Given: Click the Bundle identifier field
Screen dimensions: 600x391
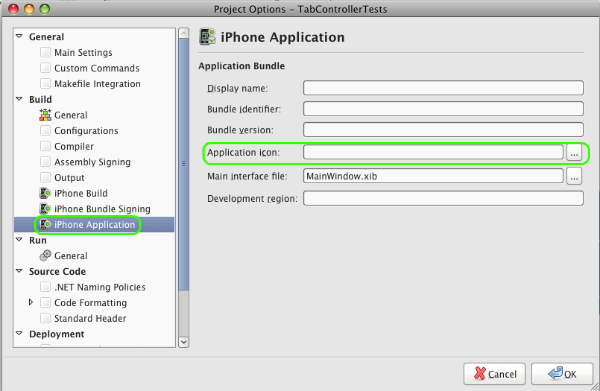Looking at the screenshot, I should pyautogui.click(x=443, y=109).
